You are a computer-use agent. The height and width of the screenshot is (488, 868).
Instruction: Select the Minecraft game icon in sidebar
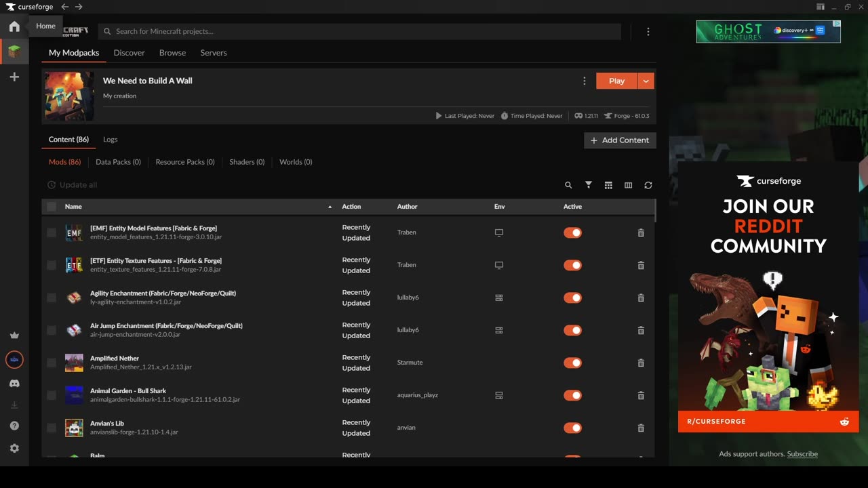pyautogui.click(x=14, y=52)
